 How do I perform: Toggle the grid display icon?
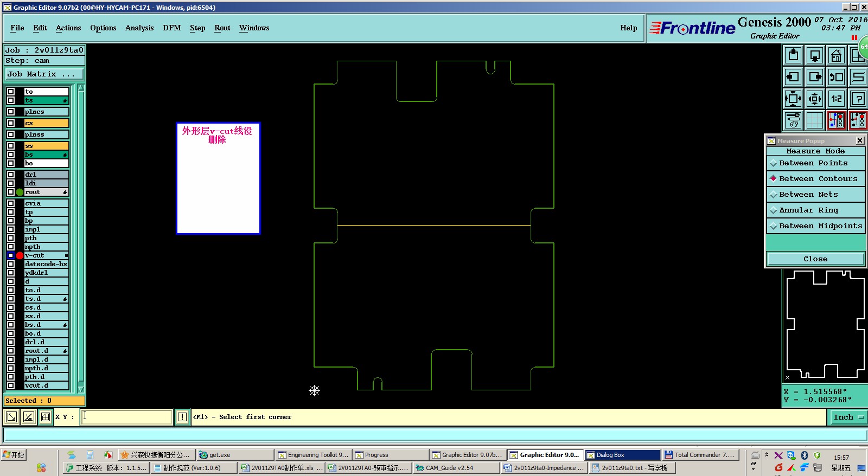click(815, 120)
